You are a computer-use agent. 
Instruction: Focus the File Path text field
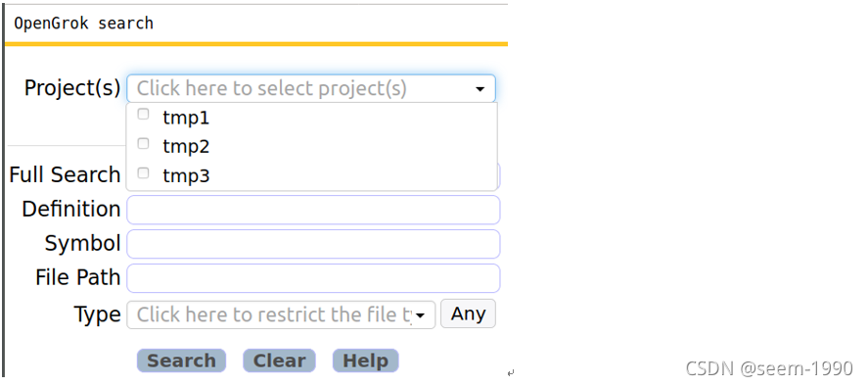(x=313, y=278)
